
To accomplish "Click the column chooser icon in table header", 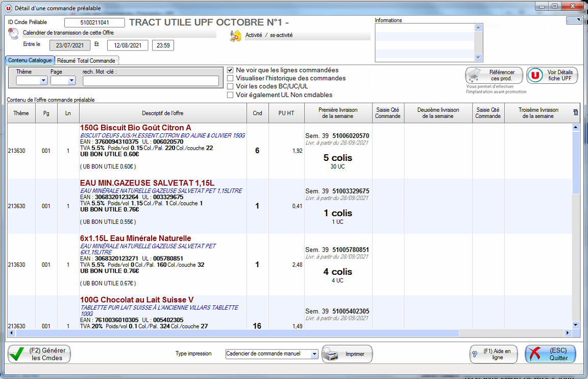I will click(576, 112).
